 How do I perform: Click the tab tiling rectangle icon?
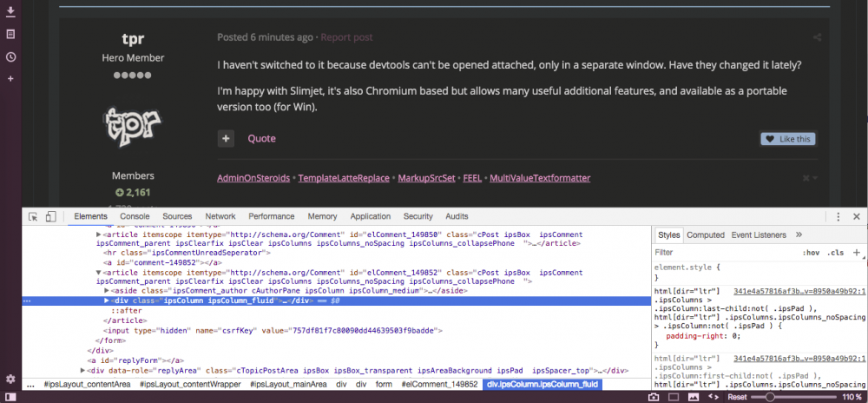(674, 397)
